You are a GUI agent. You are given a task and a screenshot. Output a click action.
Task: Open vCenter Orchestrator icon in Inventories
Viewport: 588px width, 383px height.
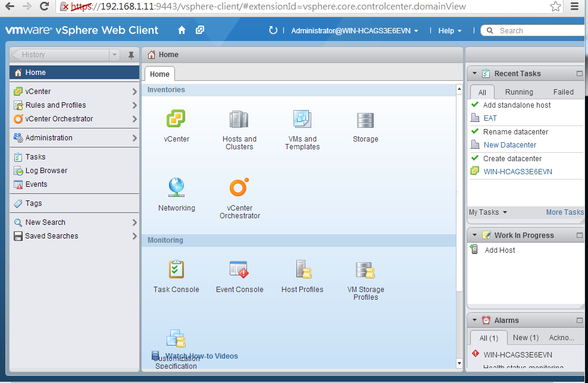(x=239, y=187)
